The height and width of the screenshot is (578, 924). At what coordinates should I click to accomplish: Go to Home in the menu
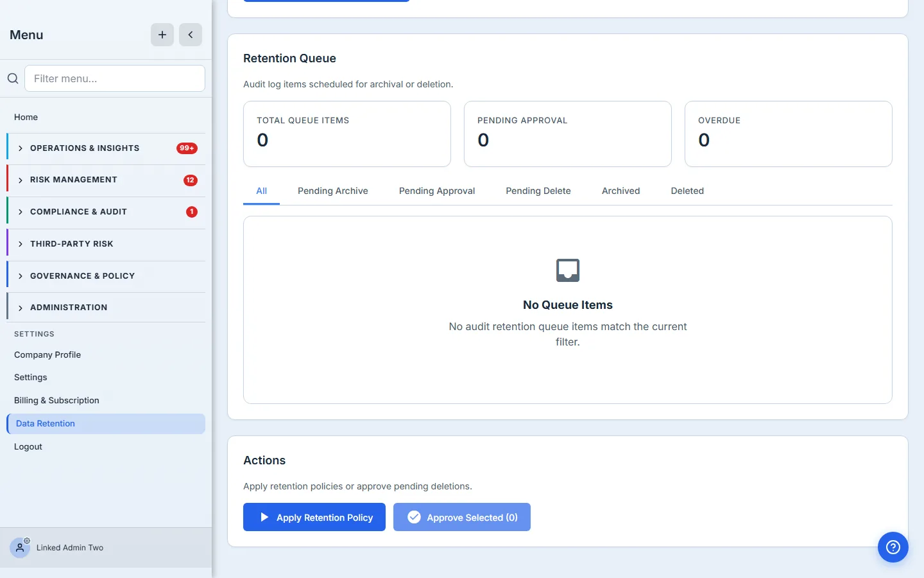pyautogui.click(x=106, y=117)
